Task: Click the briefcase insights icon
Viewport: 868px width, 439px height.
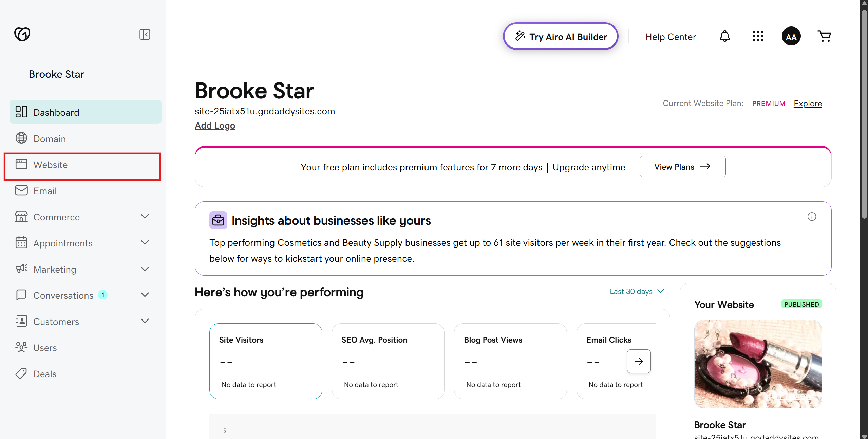Action: 218,220
